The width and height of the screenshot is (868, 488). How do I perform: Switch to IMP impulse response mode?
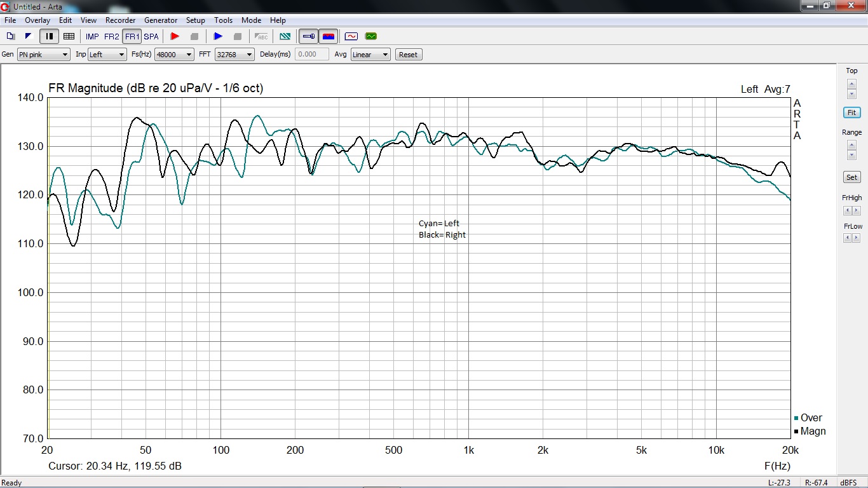click(x=92, y=37)
